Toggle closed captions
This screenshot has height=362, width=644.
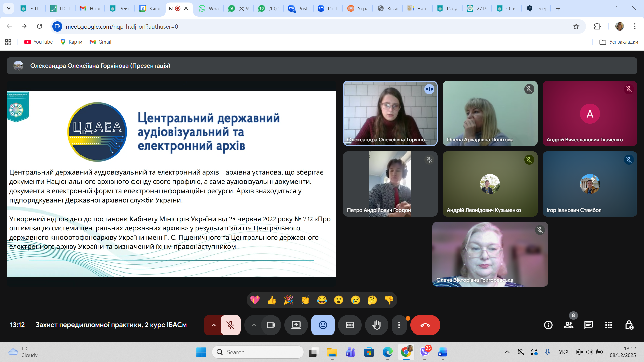pos(350,325)
